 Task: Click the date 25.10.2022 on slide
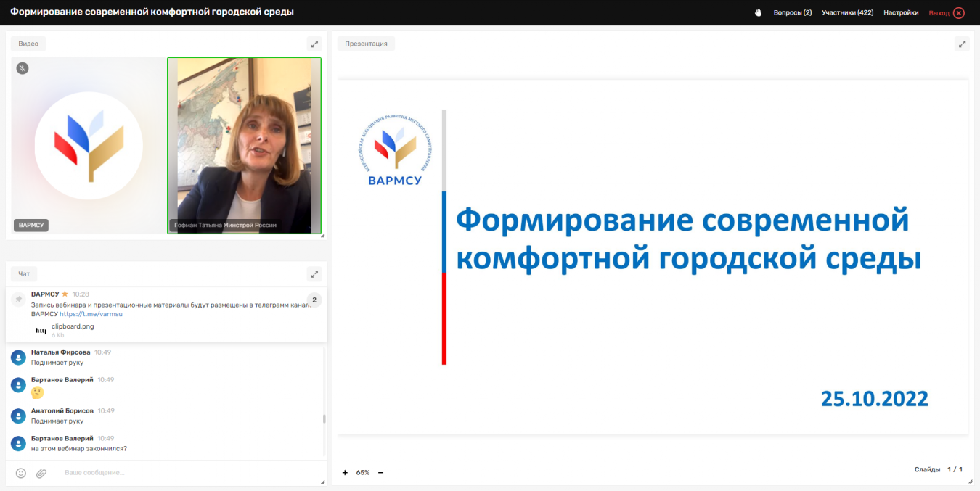[x=875, y=398]
